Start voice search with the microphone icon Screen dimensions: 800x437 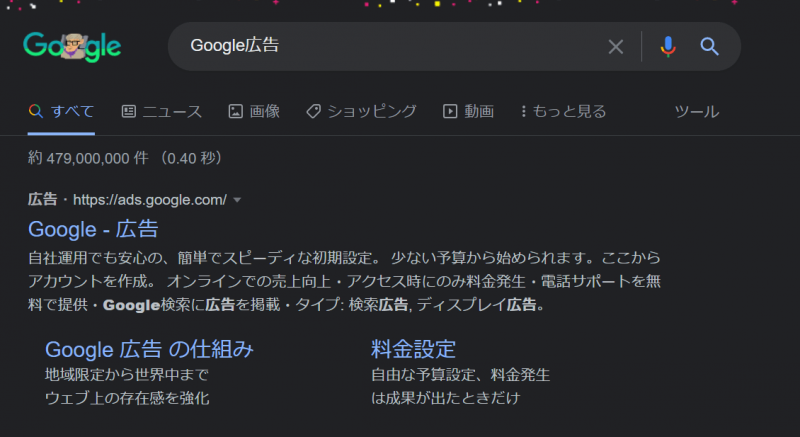click(668, 46)
